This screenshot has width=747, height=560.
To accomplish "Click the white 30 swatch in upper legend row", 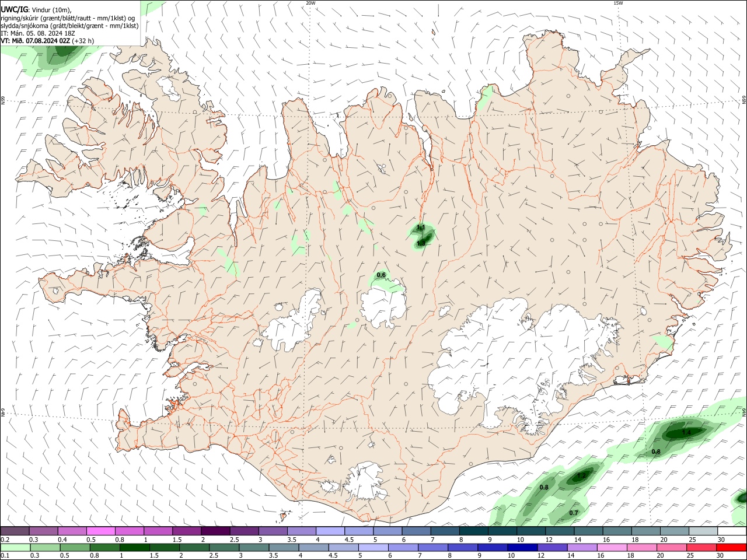I will (x=732, y=531).
